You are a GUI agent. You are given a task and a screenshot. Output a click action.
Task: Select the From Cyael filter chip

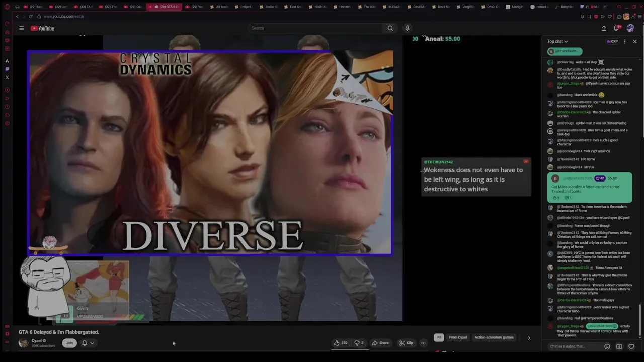pyautogui.click(x=458, y=337)
